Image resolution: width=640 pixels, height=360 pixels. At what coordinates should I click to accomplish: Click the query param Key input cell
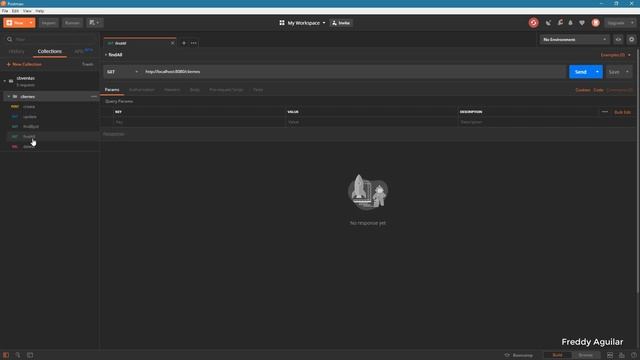[x=199, y=122]
